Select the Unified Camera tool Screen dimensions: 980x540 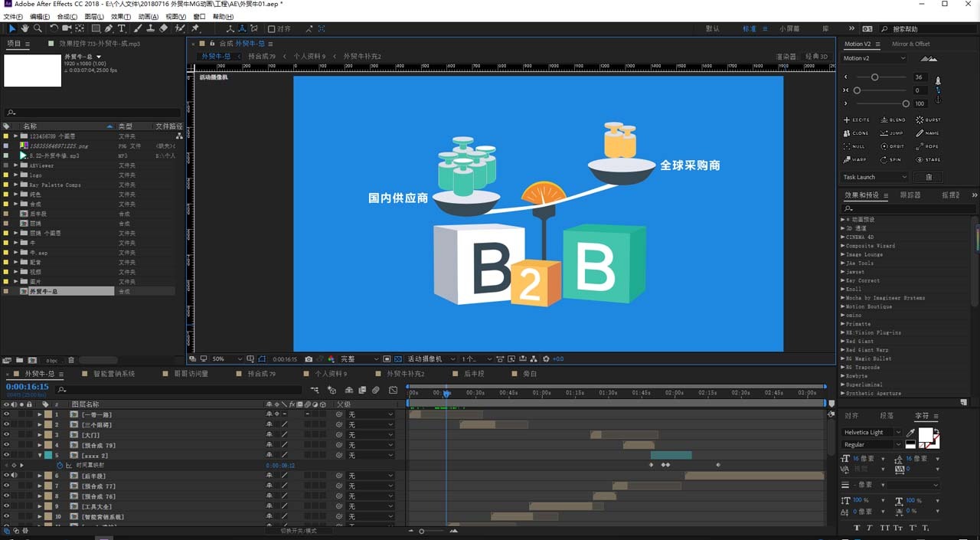click(x=67, y=28)
